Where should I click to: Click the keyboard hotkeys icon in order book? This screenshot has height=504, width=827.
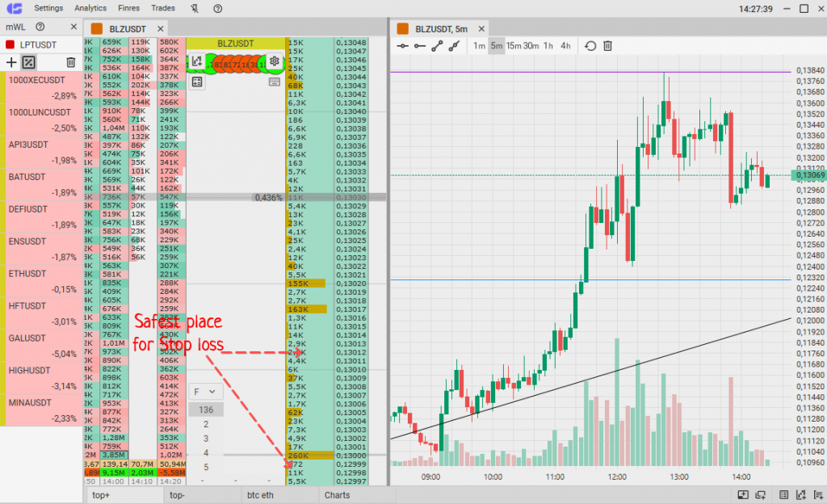(275, 82)
